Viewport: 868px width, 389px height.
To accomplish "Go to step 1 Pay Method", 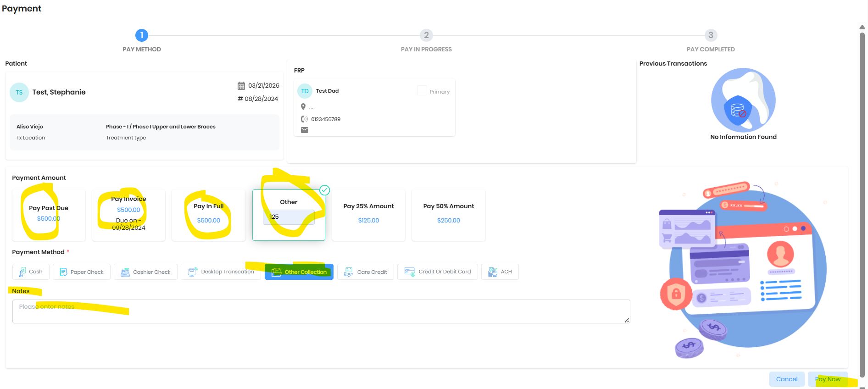I will tap(142, 35).
